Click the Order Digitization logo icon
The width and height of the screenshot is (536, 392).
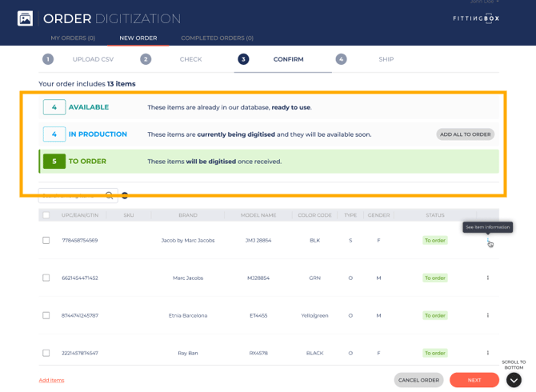[x=26, y=18]
